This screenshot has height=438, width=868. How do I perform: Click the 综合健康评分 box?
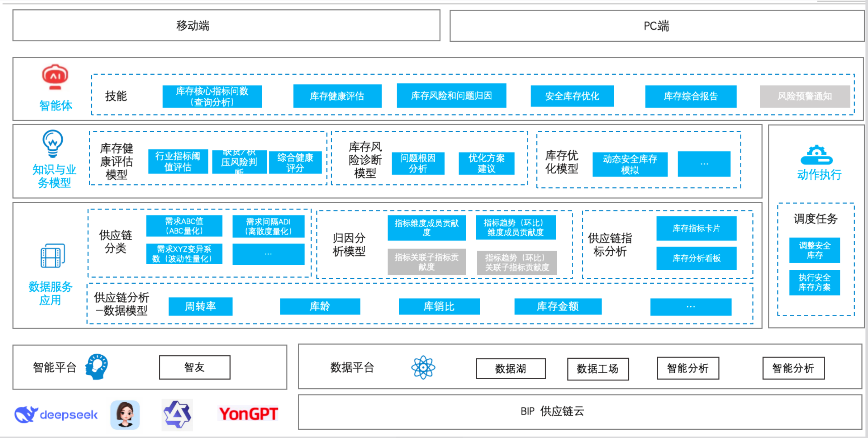tap(295, 163)
